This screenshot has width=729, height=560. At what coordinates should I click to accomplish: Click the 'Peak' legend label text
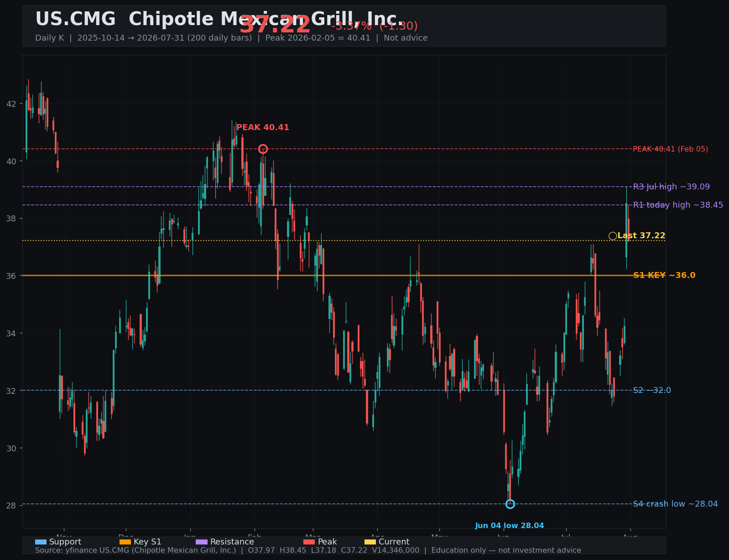pos(328,542)
